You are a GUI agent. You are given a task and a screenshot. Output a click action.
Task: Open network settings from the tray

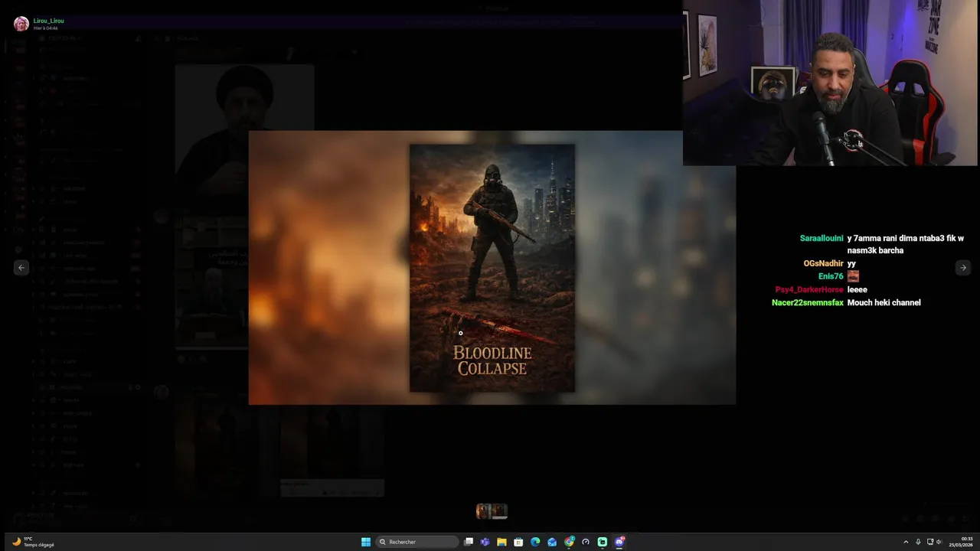(x=930, y=542)
